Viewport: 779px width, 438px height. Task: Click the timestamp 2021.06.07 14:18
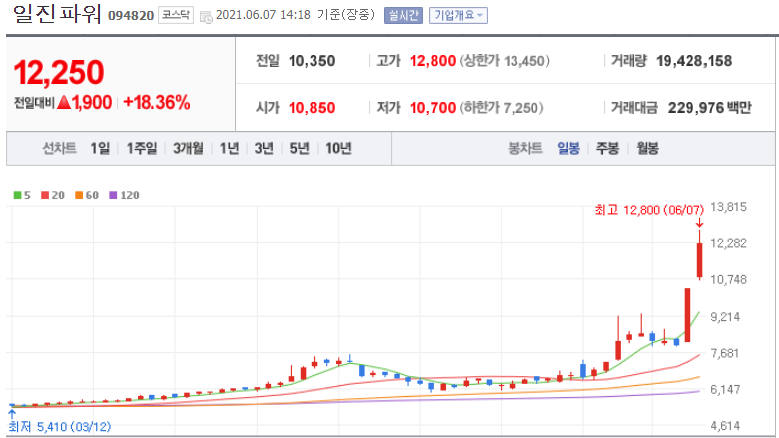tap(263, 15)
